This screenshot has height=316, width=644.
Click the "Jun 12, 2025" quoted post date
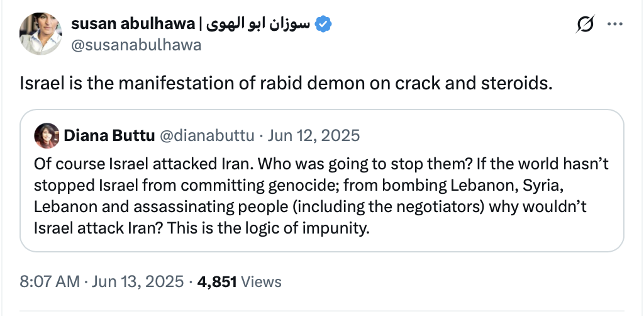[x=314, y=135]
